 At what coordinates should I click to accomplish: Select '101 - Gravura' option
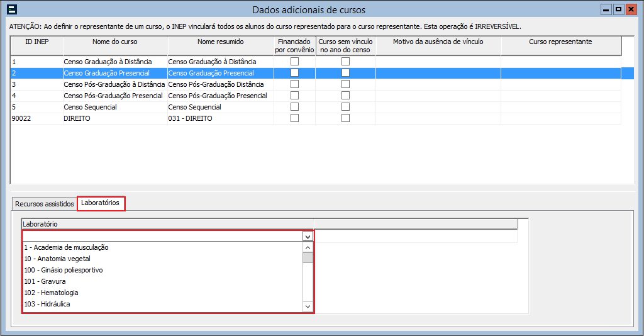[163, 281]
